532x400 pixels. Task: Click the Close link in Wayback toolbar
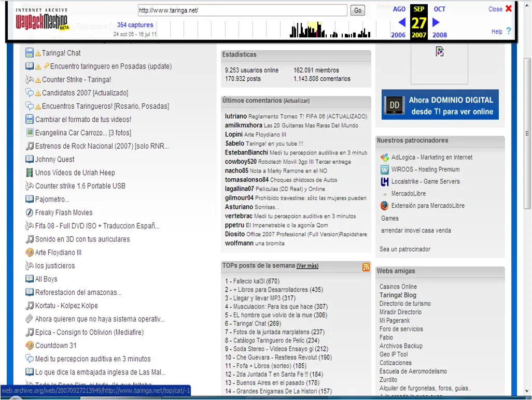click(x=495, y=9)
